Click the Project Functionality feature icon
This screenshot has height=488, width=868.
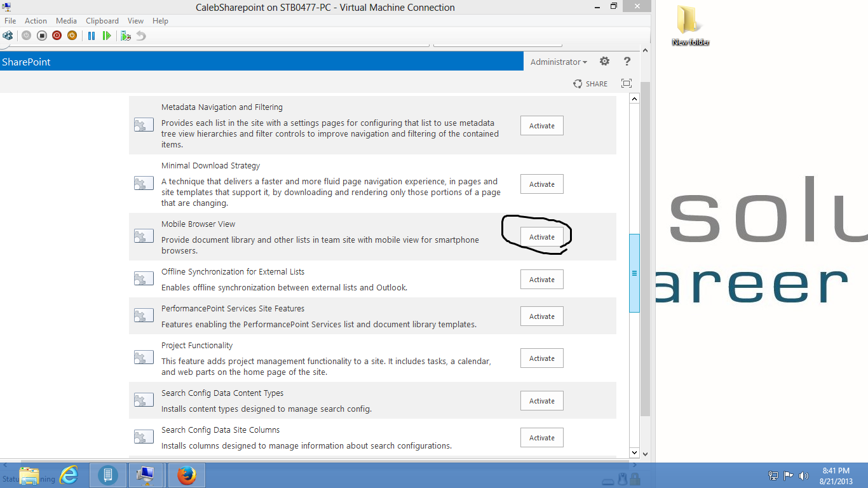point(144,358)
